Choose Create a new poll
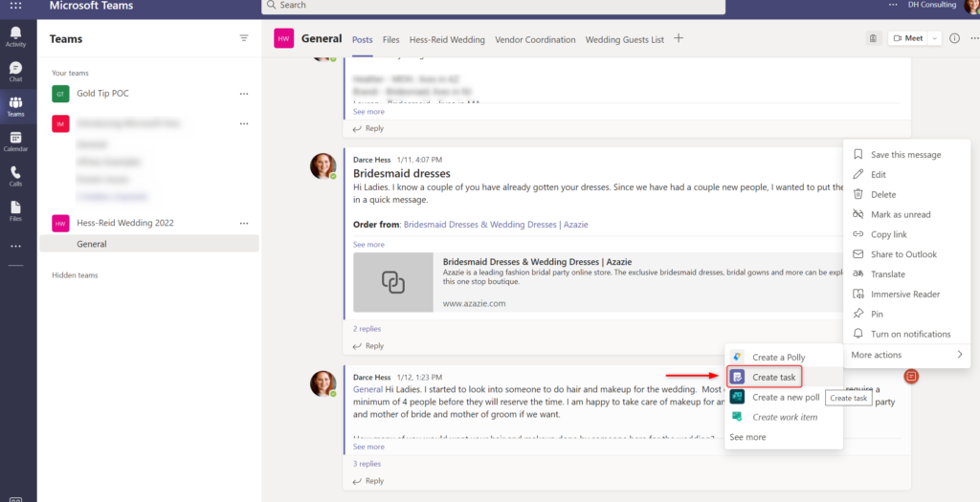The width and height of the screenshot is (980, 502). coord(784,397)
